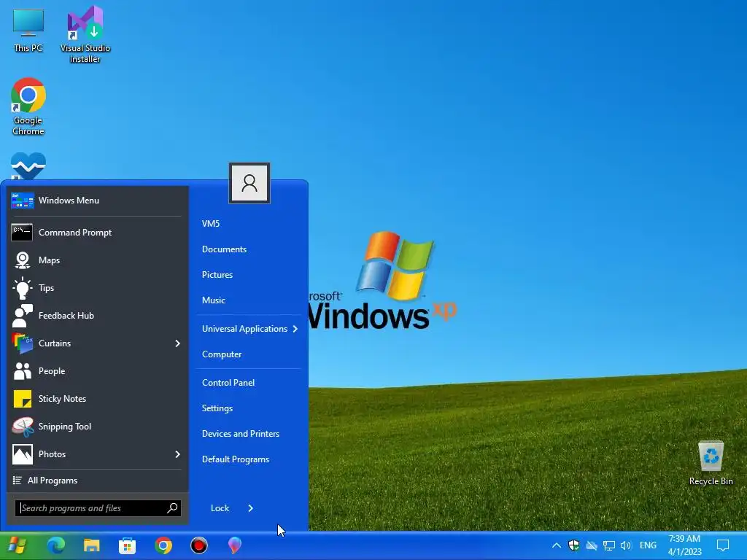
Task: Select Google Chrome desktop shortcut
Action: pos(28,106)
